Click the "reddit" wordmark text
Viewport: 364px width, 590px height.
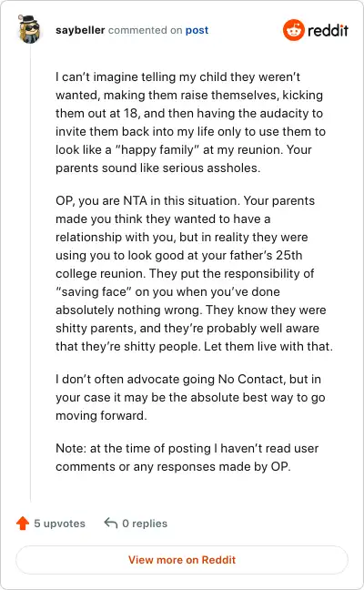pyautogui.click(x=328, y=30)
